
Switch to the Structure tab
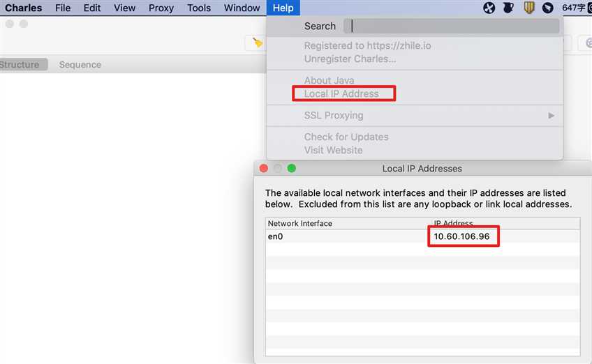(x=21, y=64)
